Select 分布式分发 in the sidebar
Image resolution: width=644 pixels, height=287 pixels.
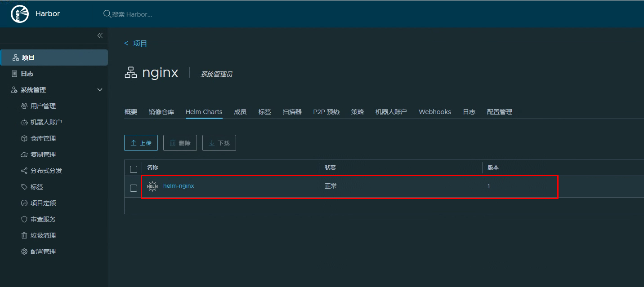(46, 171)
